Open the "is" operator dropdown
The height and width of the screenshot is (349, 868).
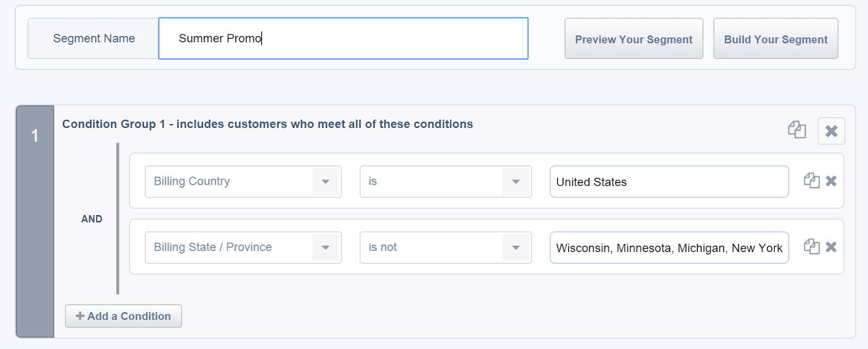click(x=445, y=182)
